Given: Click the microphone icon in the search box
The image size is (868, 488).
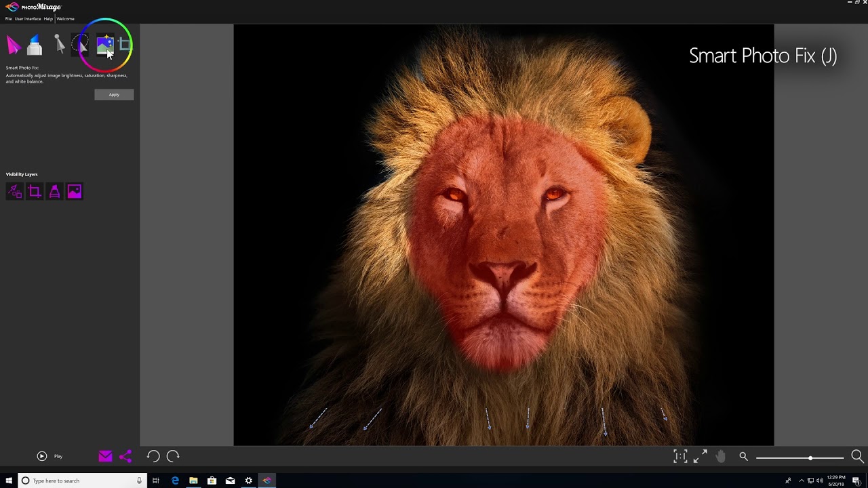Looking at the screenshot, I should pos(139,481).
